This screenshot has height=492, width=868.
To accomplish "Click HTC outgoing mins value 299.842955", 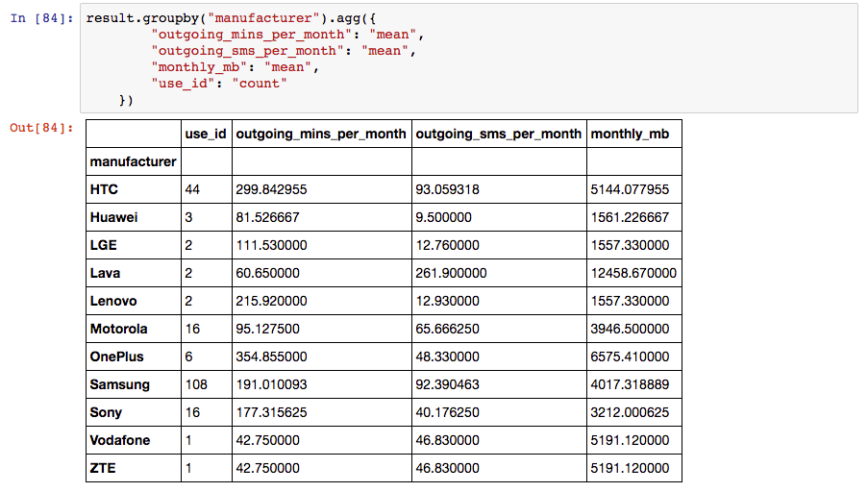I will (x=271, y=189).
